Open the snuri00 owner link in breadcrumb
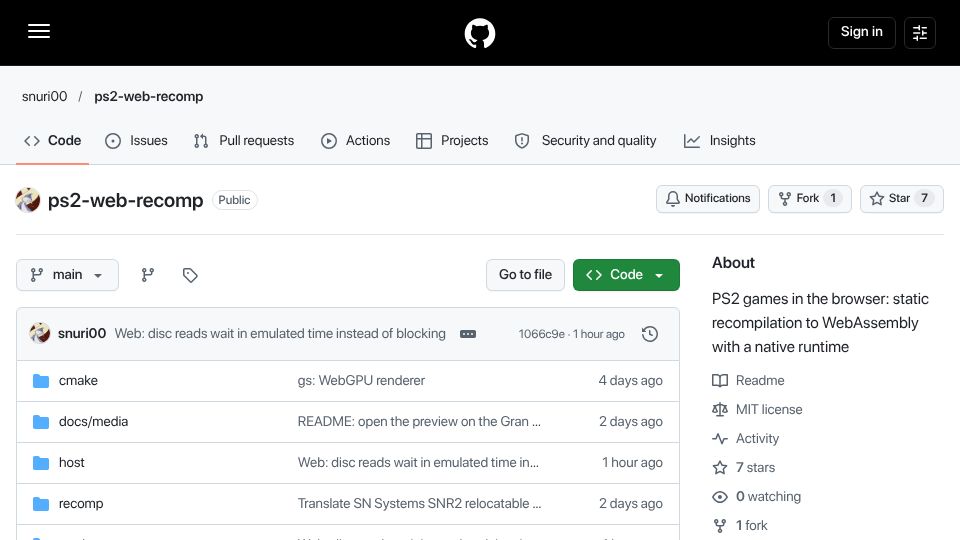The width and height of the screenshot is (960, 540). (x=45, y=96)
